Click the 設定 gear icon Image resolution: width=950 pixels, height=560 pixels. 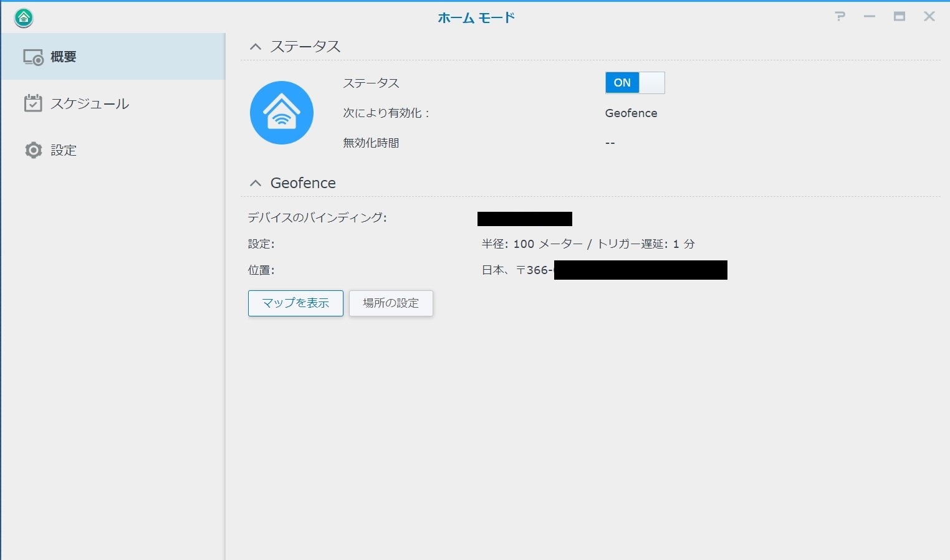click(x=33, y=150)
